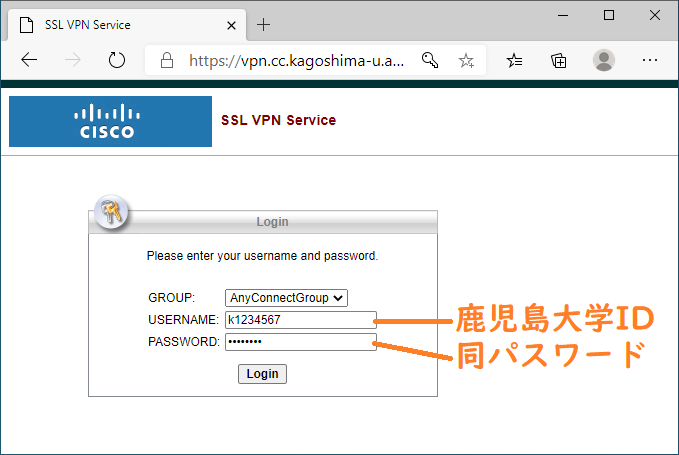
Task: Open Settings and more ellipsis menu
Action: [x=650, y=60]
